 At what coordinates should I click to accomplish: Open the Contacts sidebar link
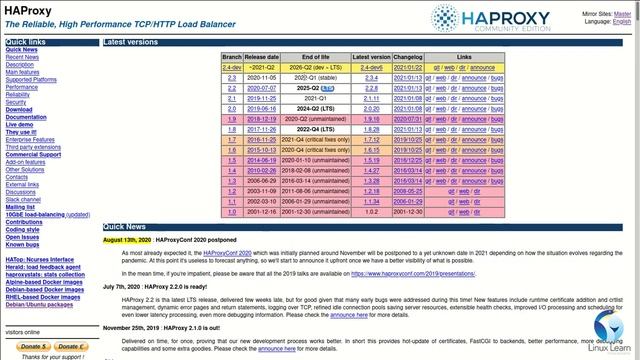pos(17,177)
